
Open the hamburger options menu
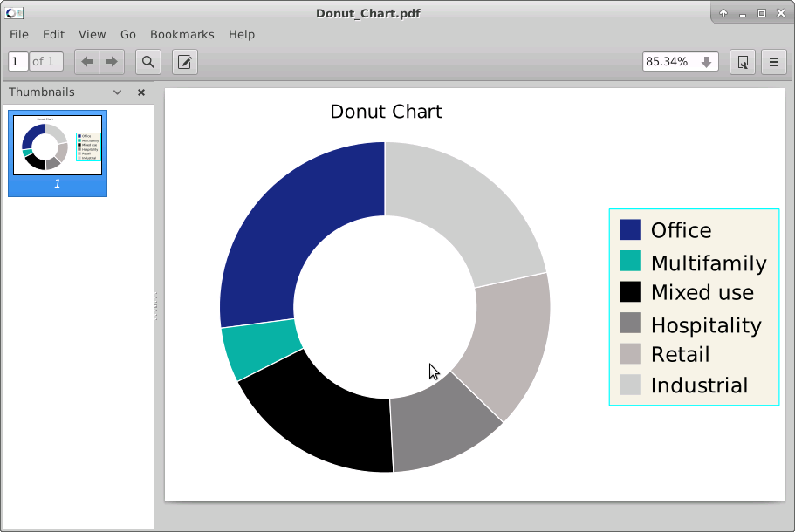point(773,61)
